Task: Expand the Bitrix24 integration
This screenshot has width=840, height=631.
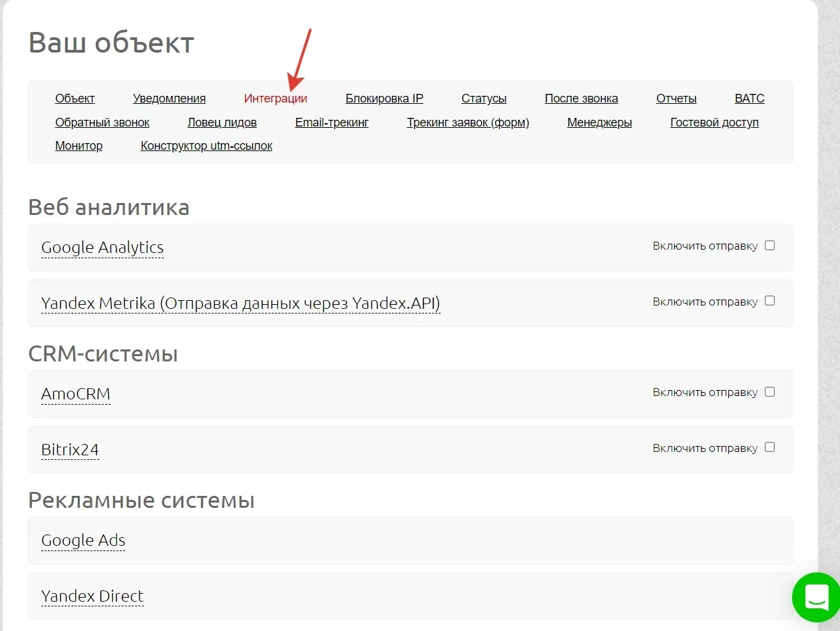Action: pos(70,450)
